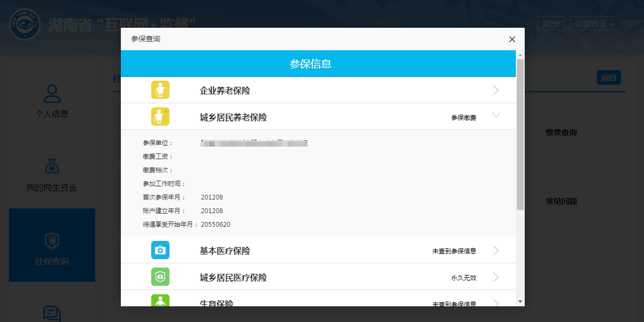Click the 个人信息 person icon

click(x=52, y=94)
